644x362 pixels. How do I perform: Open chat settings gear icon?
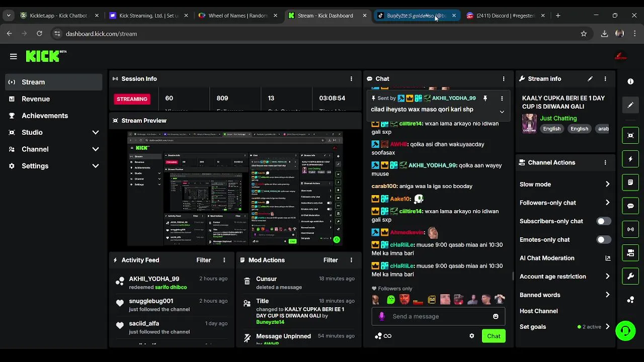(x=471, y=336)
